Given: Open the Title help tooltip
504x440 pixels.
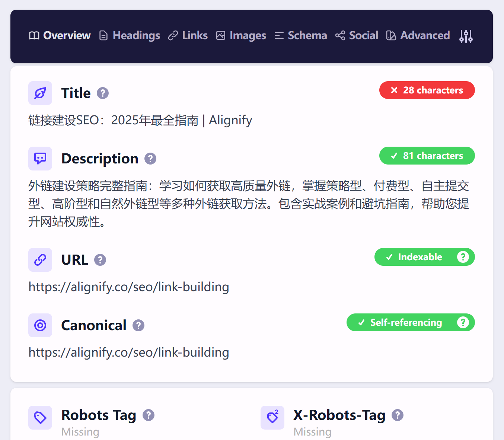Looking at the screenshot, I should [x=103, y=93].
